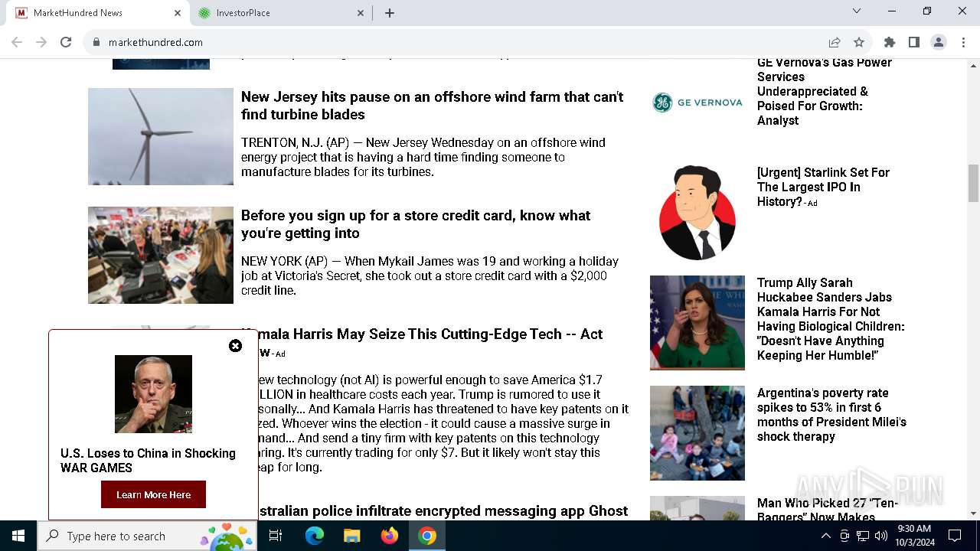Open Man Who Picked 27 Ten-Baggers link
980x551 pixels.
click(x=828, y=510)
